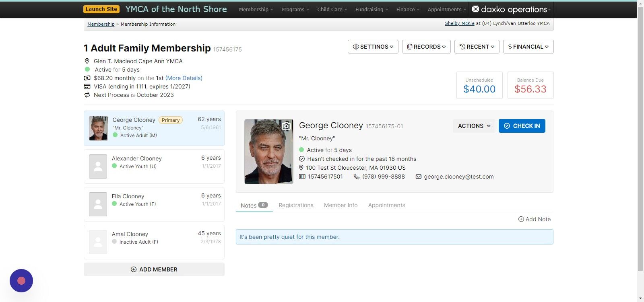Click the Balance Due $56.33 box

[x=530, y=85]
